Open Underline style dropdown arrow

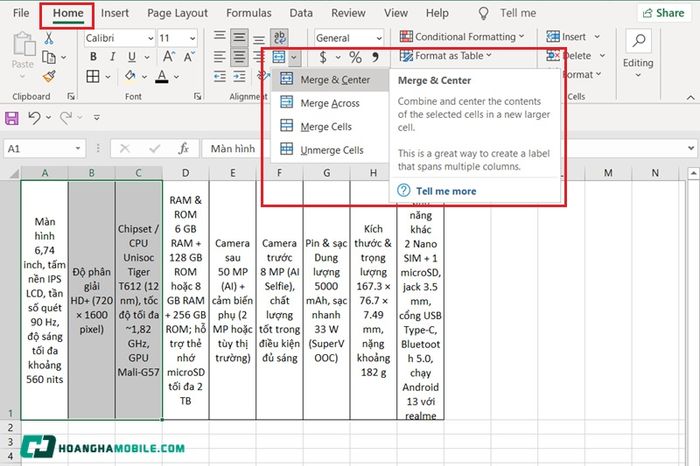(146, 57)
